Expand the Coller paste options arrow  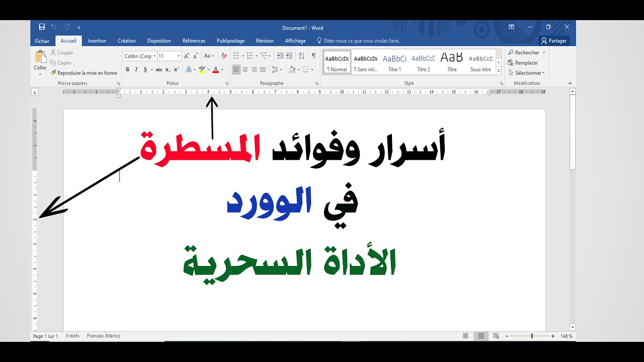(x=40, y=74)
